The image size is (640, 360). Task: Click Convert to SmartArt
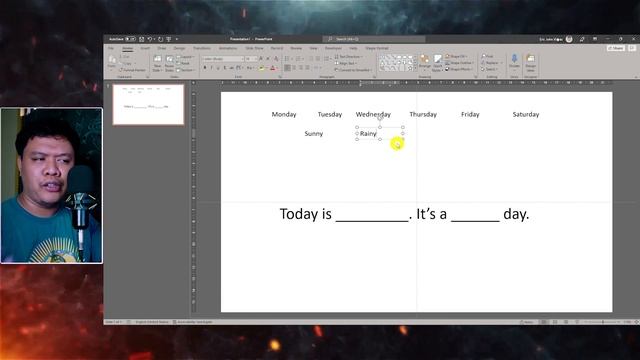353,70
